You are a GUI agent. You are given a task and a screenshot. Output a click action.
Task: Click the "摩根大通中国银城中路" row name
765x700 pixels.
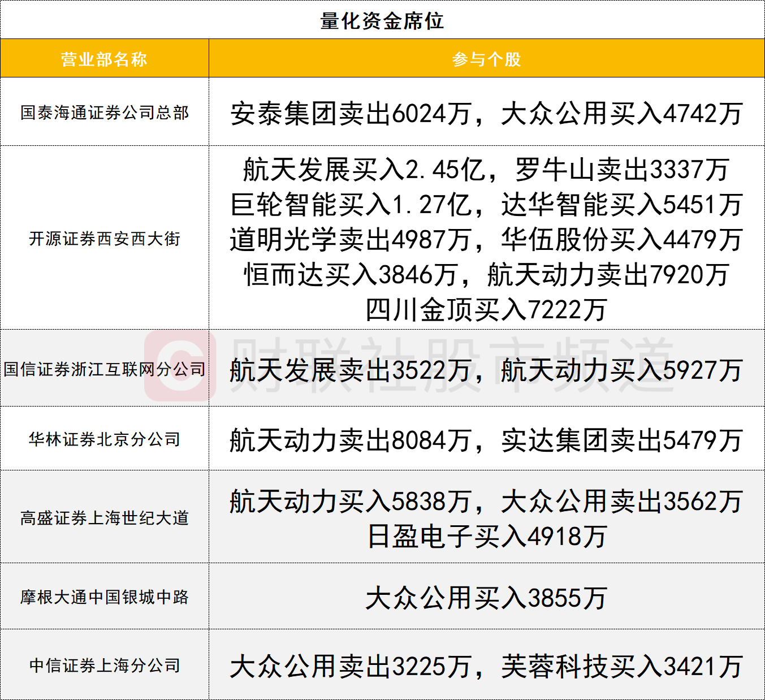(105, 597)
